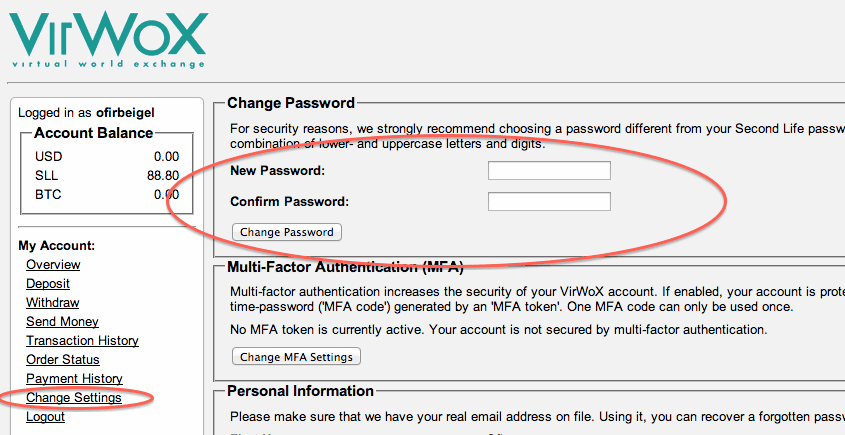
Task: Go to the Deposit page
Action: tap(48, 284)
